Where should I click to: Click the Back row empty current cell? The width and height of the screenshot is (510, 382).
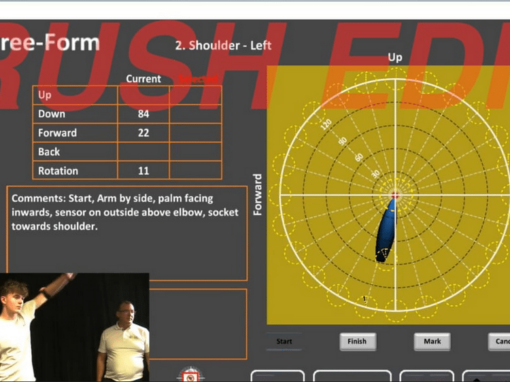pyautogui.click(x=143, y=152)
